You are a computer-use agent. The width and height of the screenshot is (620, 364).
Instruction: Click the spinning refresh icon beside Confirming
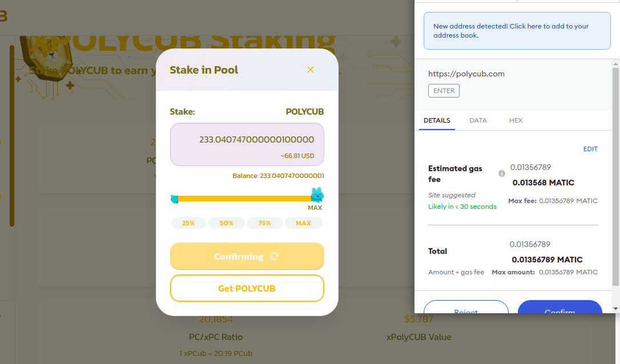[x=274, y=257]
